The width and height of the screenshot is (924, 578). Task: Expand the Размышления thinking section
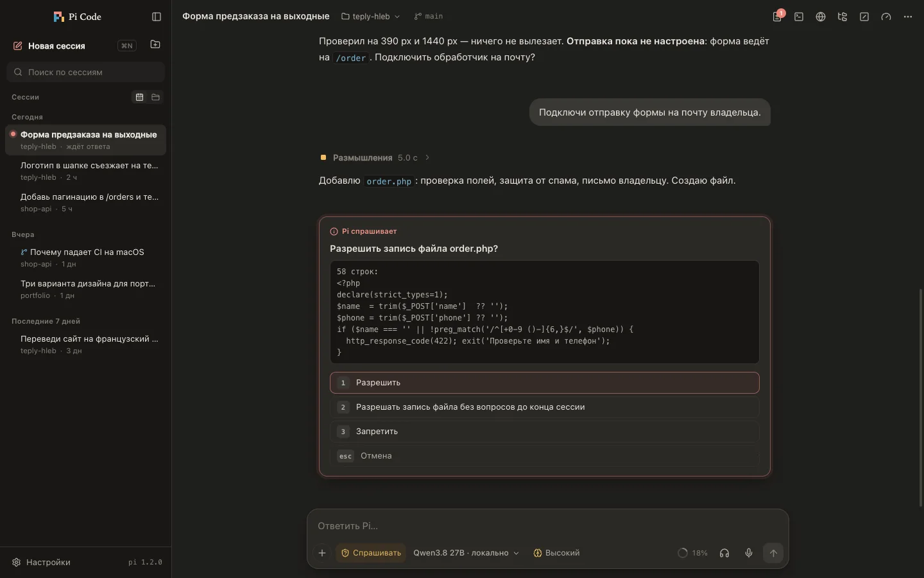point(375,157)
